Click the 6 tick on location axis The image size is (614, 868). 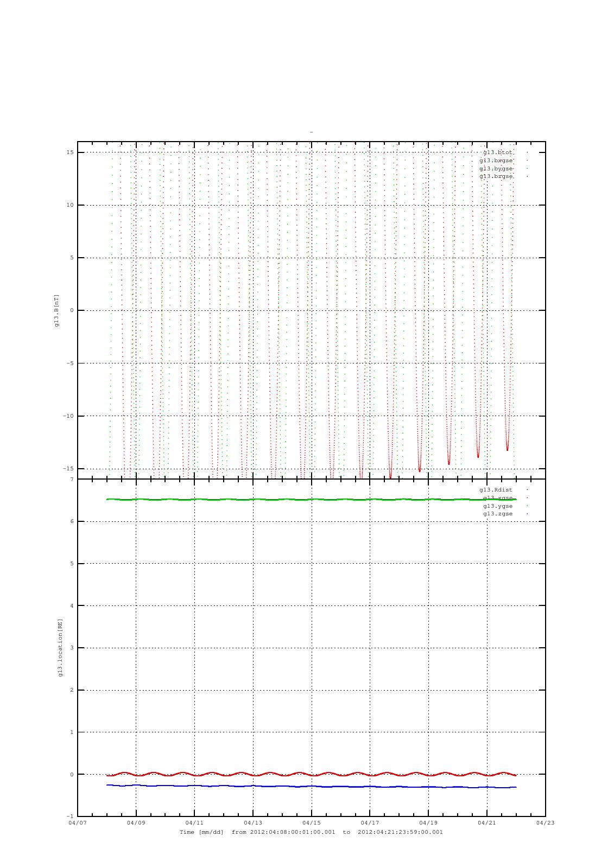[71, 521]
